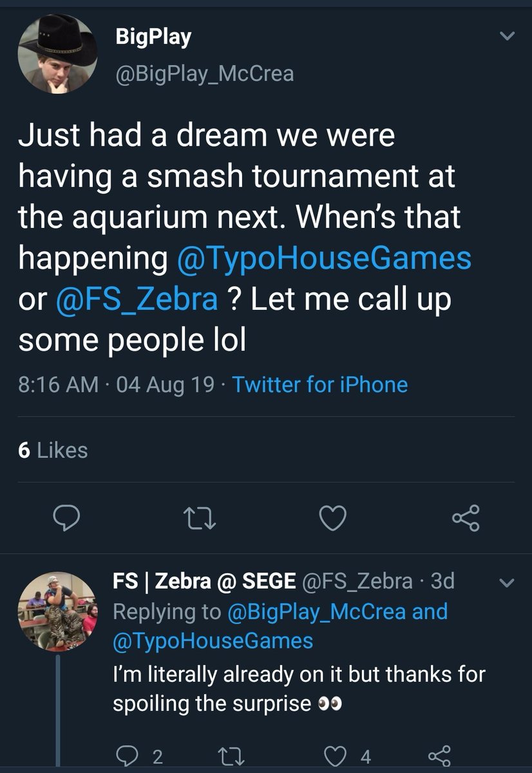Open @BigPlay_McCrea handle under display name
Viewport: 532px width, 773px height.
[204, 74]
